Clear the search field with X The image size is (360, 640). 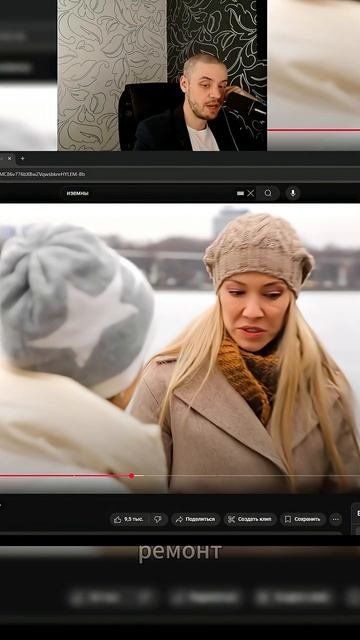251,193
